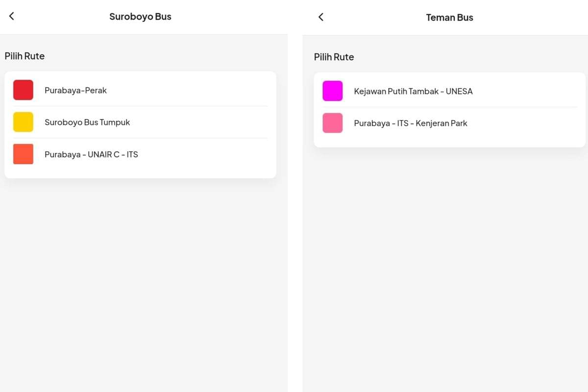Screen dimensions: 588x392
Task: Click the Suroboyo Bus page title
Action: (x=140, y=17)
